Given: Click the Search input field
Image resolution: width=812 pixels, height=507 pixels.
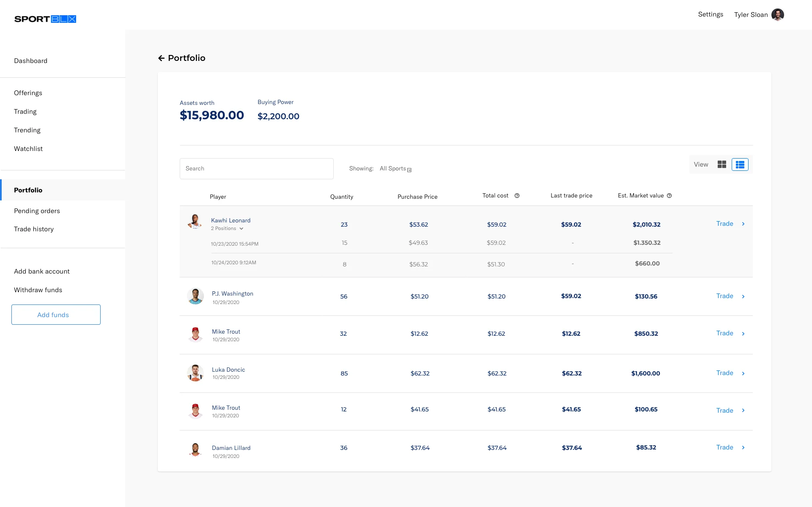Looking at the screenshot, I should point(256,169).
